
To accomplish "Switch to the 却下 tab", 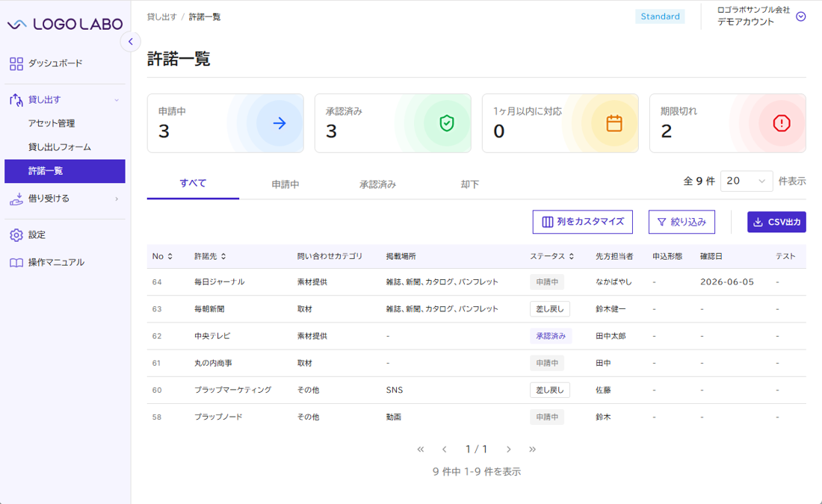I will click(470, 184).
